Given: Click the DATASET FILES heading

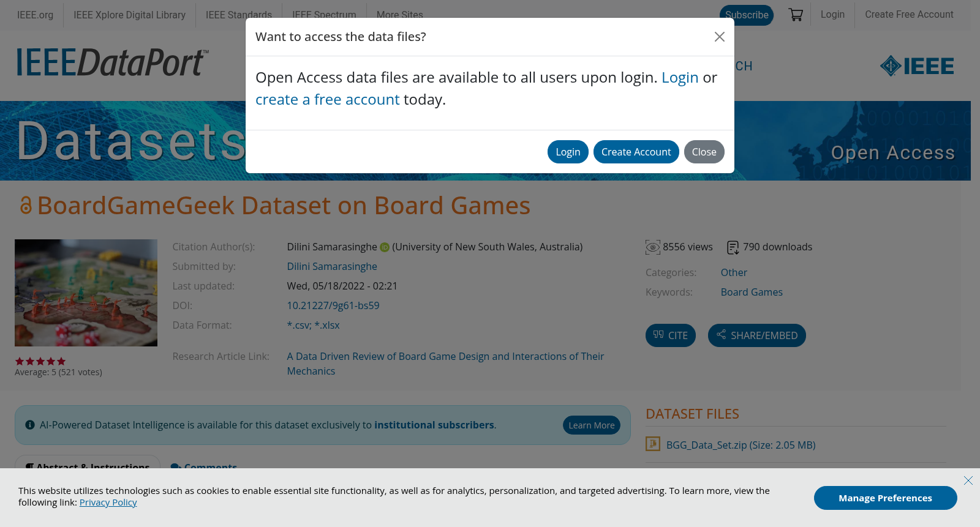Looking at the screenshot, I should [692, 414].
